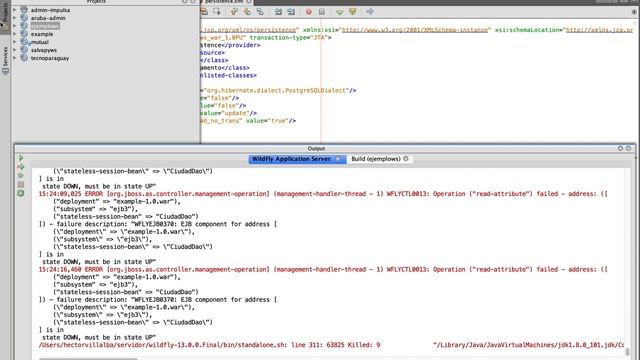This screenshot has height=360, width=640.
Task: Open the jcp.org/xml/ns/persistence link
Action: (x=248, y=30)
